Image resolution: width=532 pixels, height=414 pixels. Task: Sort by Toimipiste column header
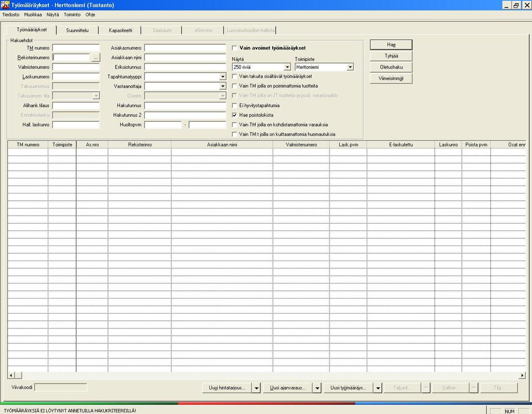[62, 145]
